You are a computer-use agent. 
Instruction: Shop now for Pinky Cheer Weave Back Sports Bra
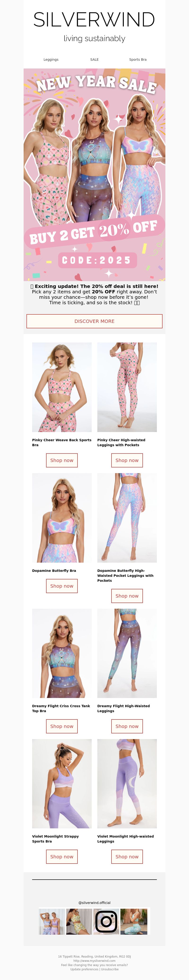[x=62, y=460]
